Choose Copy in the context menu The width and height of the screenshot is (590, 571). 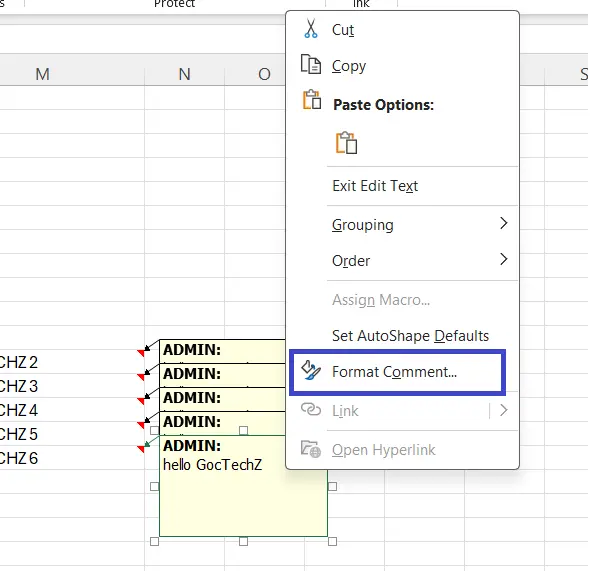403,66
